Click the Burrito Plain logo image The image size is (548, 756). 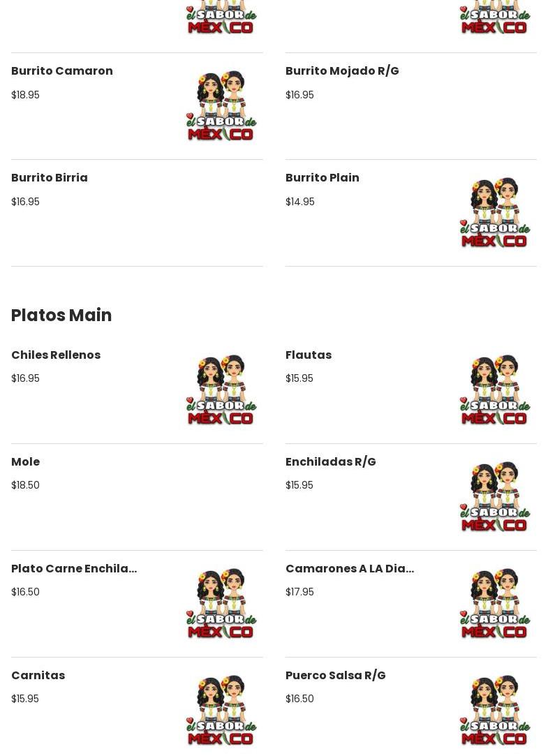point(495,213)
